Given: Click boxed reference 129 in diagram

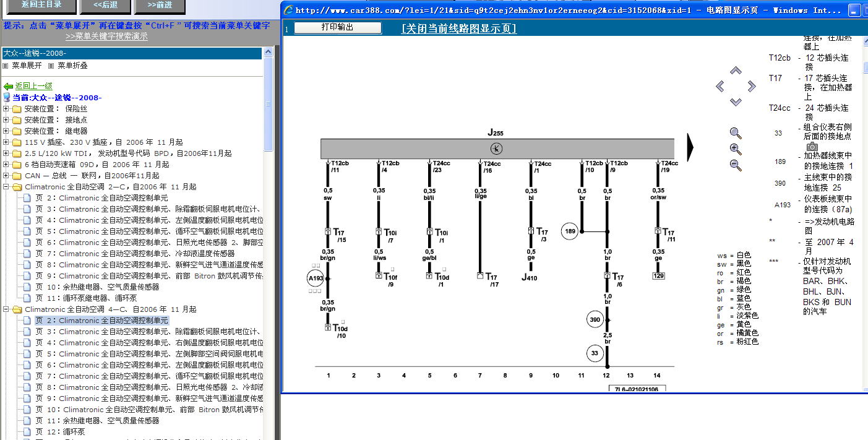Looking at the screenshot, I should point(658,276).
